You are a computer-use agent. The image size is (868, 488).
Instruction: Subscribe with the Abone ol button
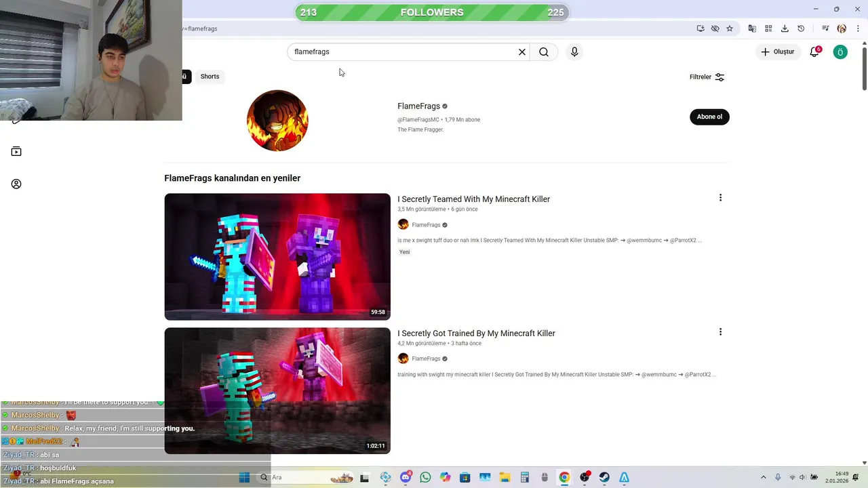pyautogui.click(x=709, y=117)
